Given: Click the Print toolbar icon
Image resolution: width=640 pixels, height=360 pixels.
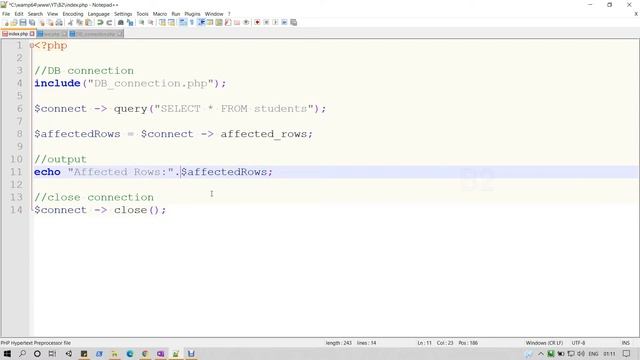Looking at the screenshot, I should 60,22.
